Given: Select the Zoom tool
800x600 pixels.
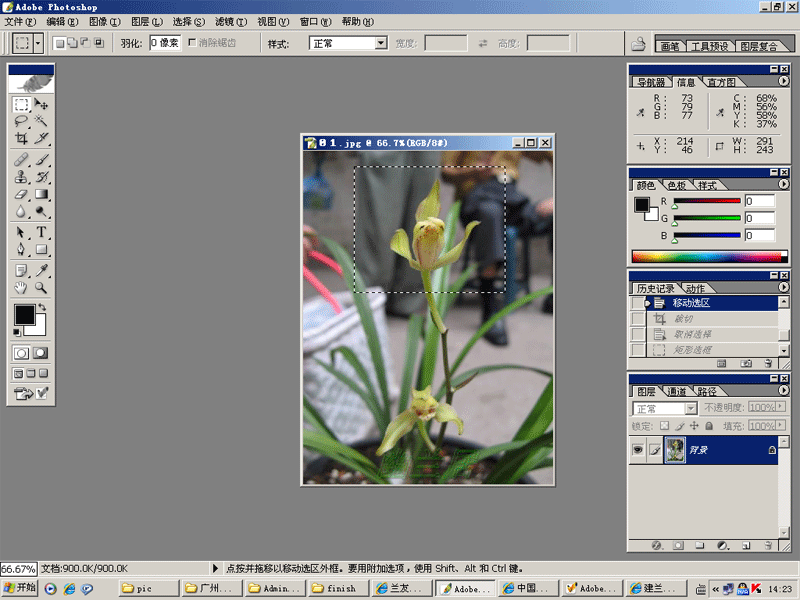Looking at the screenshot, I should pyautogui.click(x=41, y=288).
